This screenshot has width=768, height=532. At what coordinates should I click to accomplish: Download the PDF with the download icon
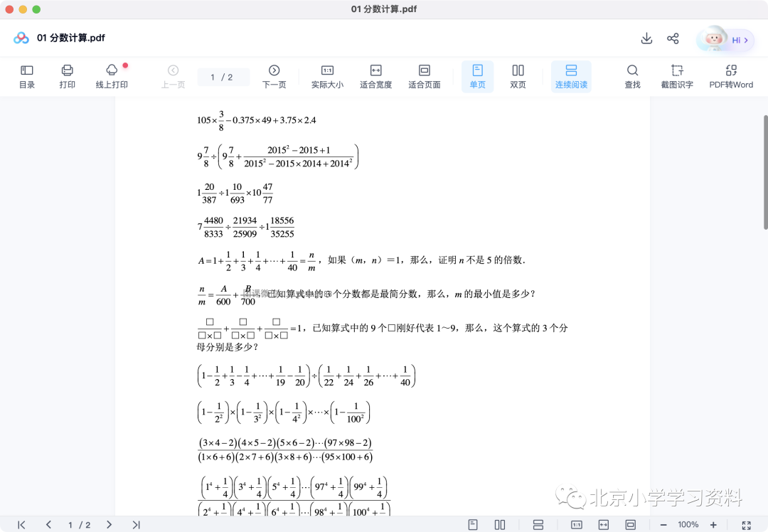click(x=646, y=38)
